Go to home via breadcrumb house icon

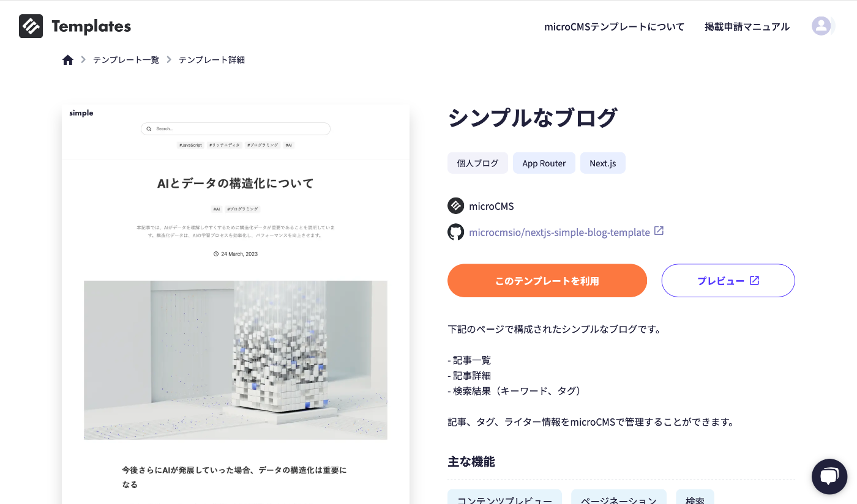pyautogui.click(x=68, y=60)
